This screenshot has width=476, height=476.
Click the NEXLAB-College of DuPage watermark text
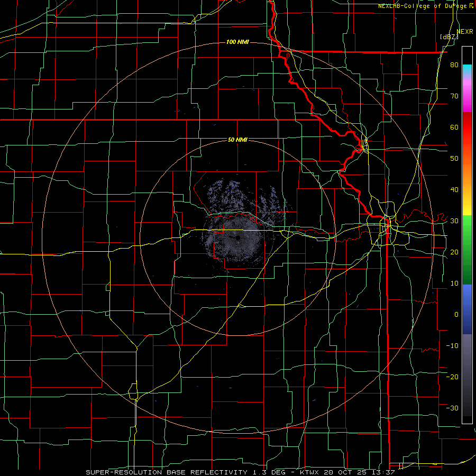coord(422,6)
